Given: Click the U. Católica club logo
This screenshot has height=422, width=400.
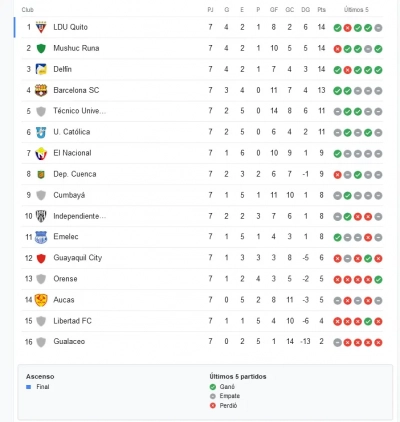Looking at the screenshot, I should (41, 132).
